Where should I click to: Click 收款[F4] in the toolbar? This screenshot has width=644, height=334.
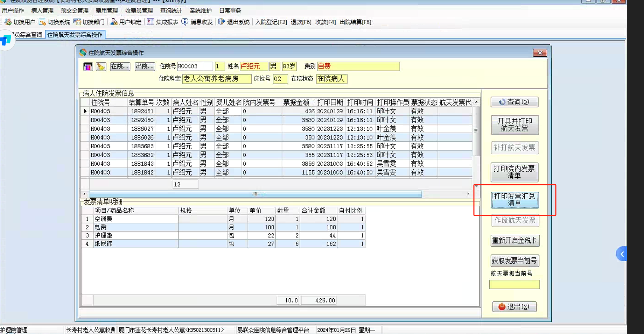(325, 22)
